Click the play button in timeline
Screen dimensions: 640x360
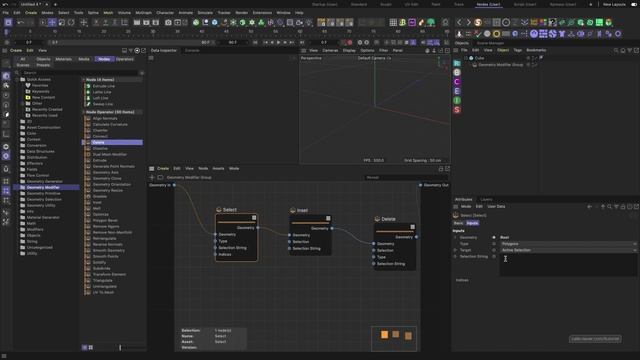point(278,42)
